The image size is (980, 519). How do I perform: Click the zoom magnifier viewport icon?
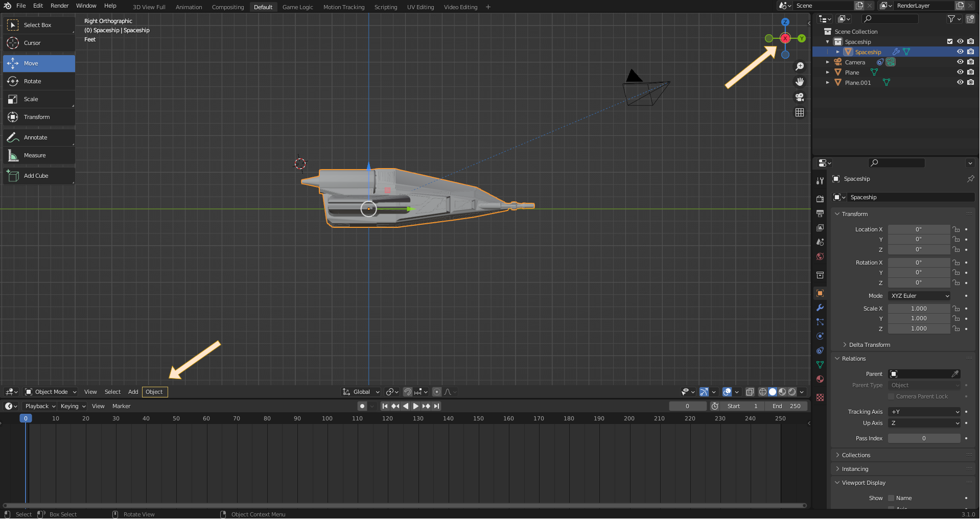800,66
